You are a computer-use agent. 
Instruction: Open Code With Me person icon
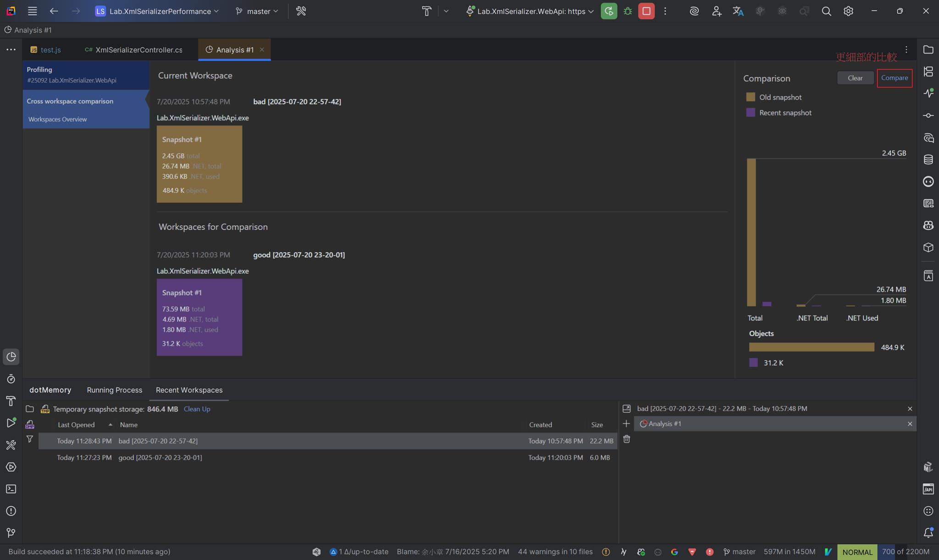click(x=717, y=11)
